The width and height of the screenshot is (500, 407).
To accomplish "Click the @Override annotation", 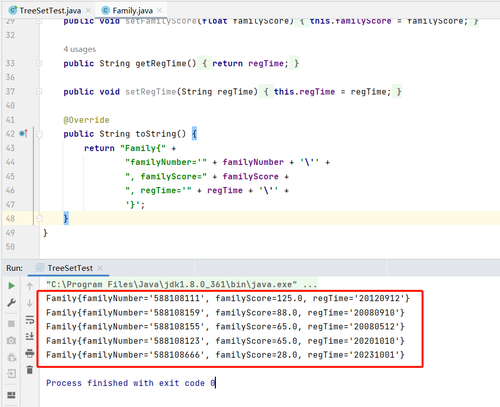I will click(x=86, y=120).
